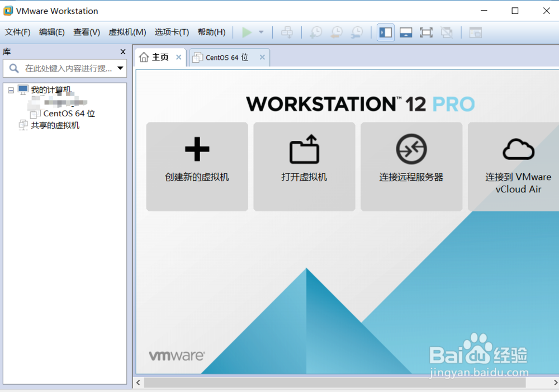Collapse the 我的计算机 tree node
The image size is (559, 392).
[x=11, y=90]
